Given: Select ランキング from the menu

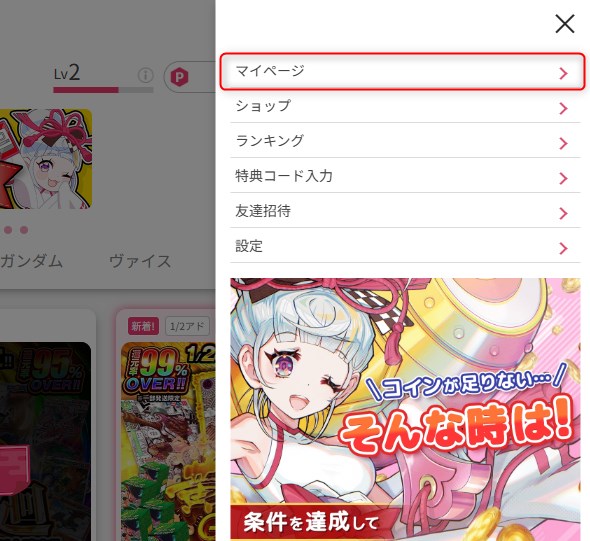Looking at the screenshot, I should coord(405,141).
